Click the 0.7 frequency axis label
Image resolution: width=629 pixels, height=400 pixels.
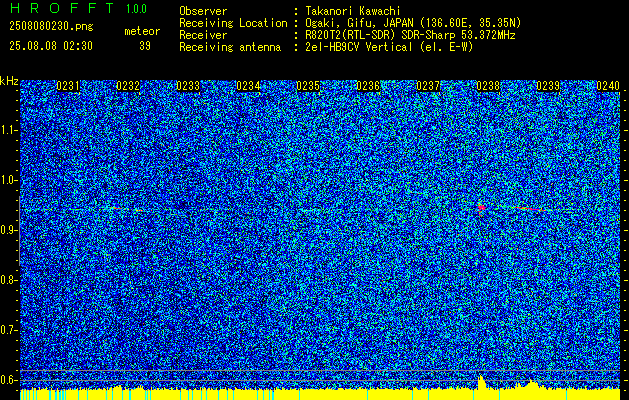coord(8,330)
